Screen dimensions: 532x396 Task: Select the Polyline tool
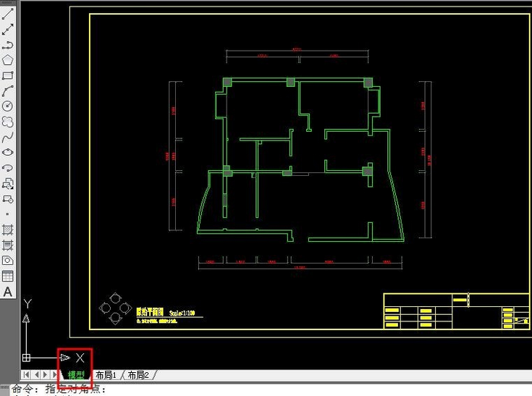point(8,45)
